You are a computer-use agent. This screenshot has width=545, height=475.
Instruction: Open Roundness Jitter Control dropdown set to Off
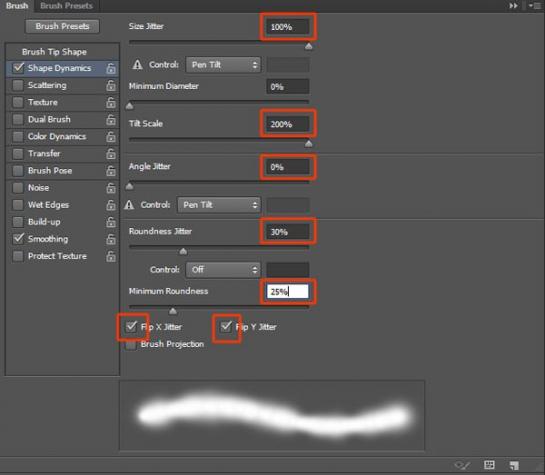click(x=223, y=270)
